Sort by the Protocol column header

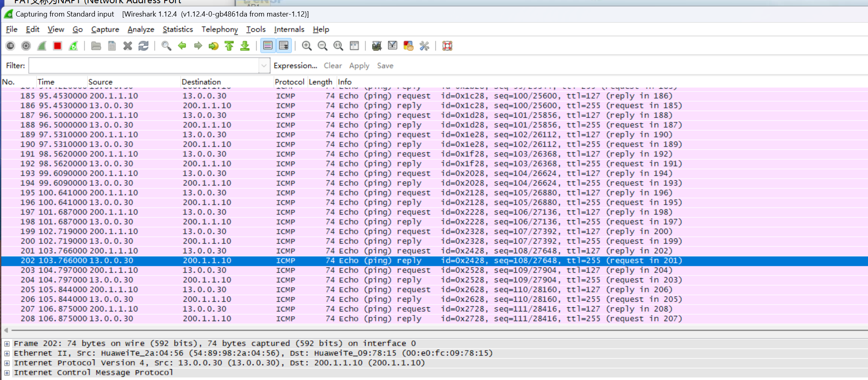[x=291, y=82]
